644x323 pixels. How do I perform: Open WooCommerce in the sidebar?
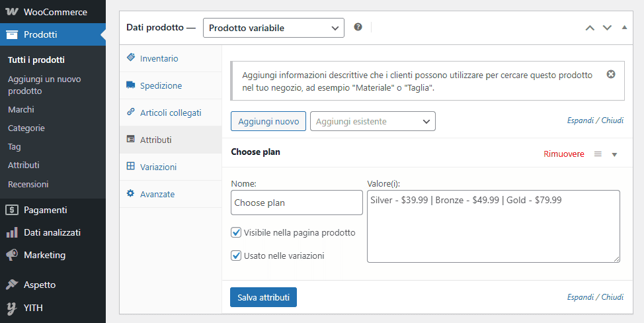pyautogui.click(x=53, y=12)
